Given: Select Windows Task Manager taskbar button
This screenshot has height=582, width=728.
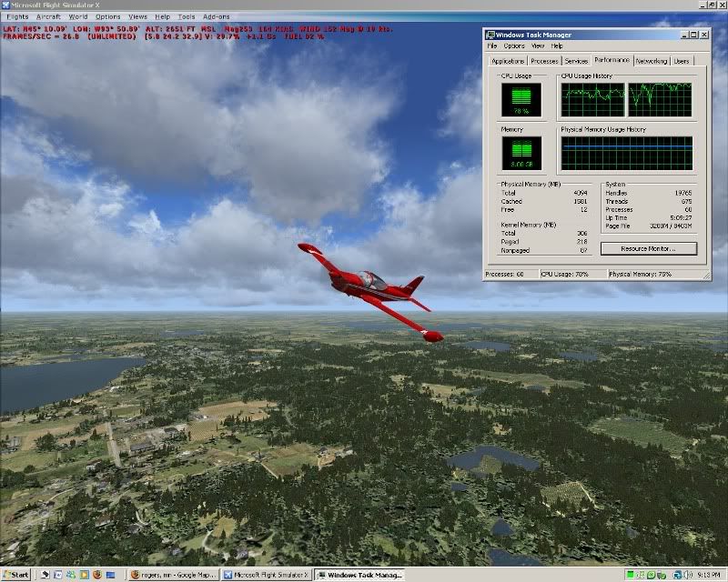Looking at the screenshot, I should pyautogui.click(x=359, y=575).
